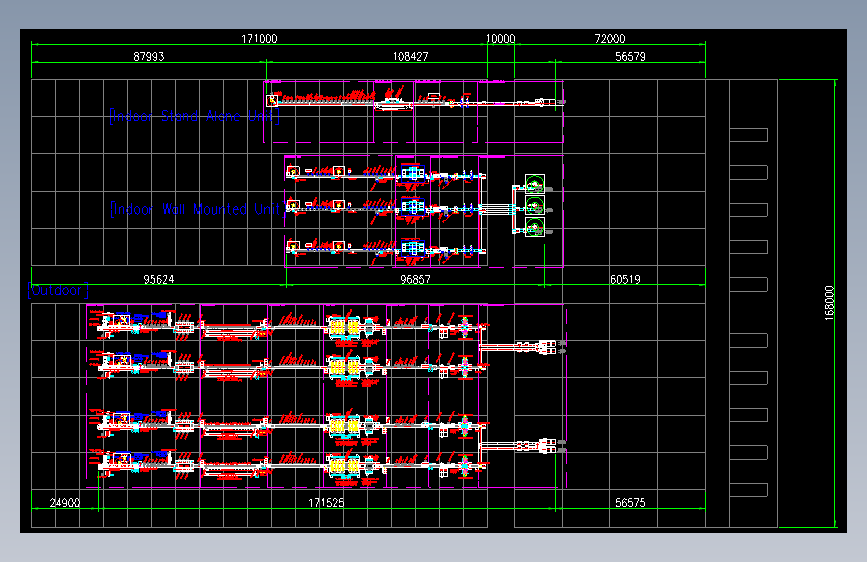Select the 24900 dimension text

[65, 503]
